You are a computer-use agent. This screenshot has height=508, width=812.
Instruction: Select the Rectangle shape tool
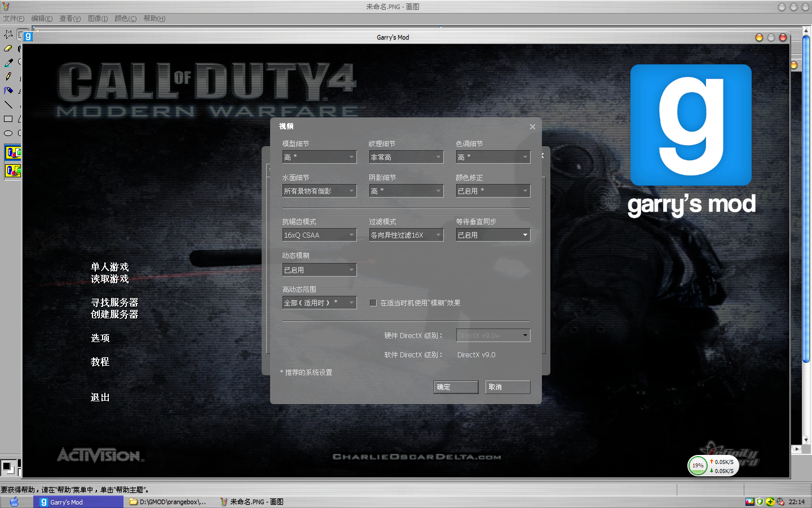[x=8, y=119]
